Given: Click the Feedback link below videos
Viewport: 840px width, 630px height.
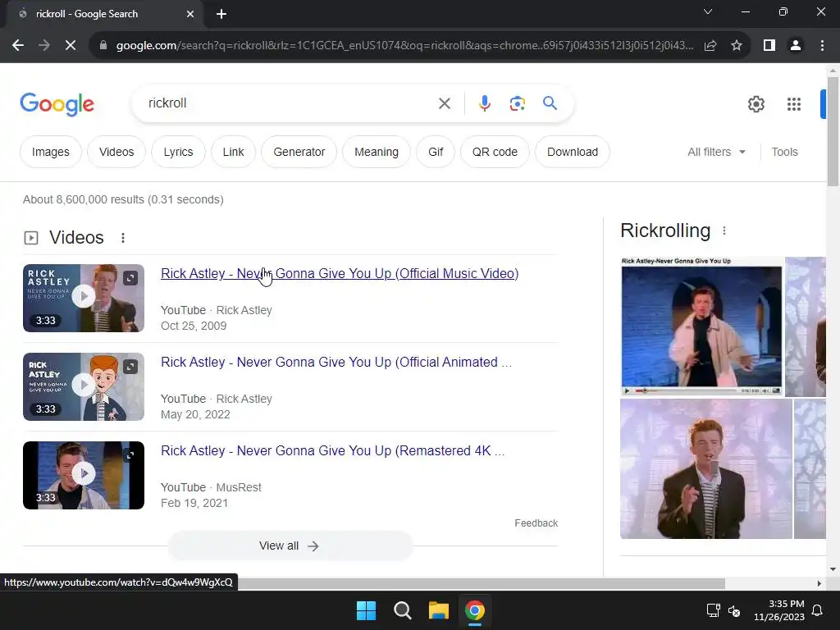Looking at the screenshot, I should [x=536, y=523].
